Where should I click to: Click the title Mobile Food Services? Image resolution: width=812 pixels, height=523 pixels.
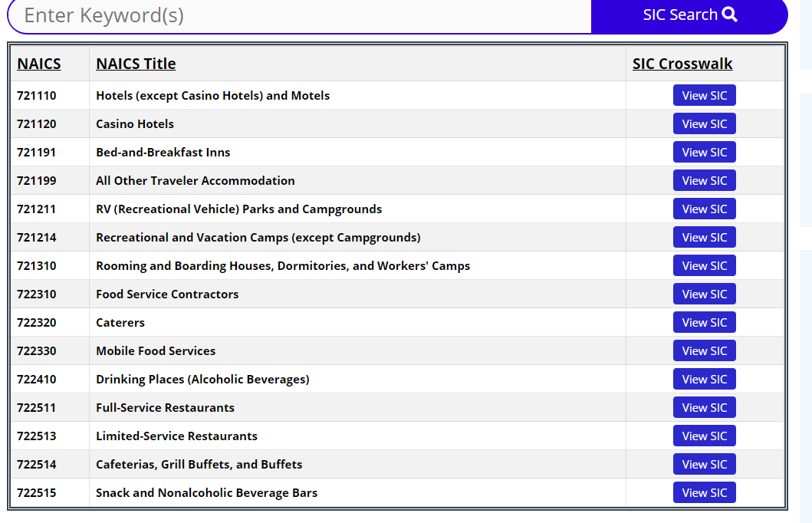[x=156, y=351]
